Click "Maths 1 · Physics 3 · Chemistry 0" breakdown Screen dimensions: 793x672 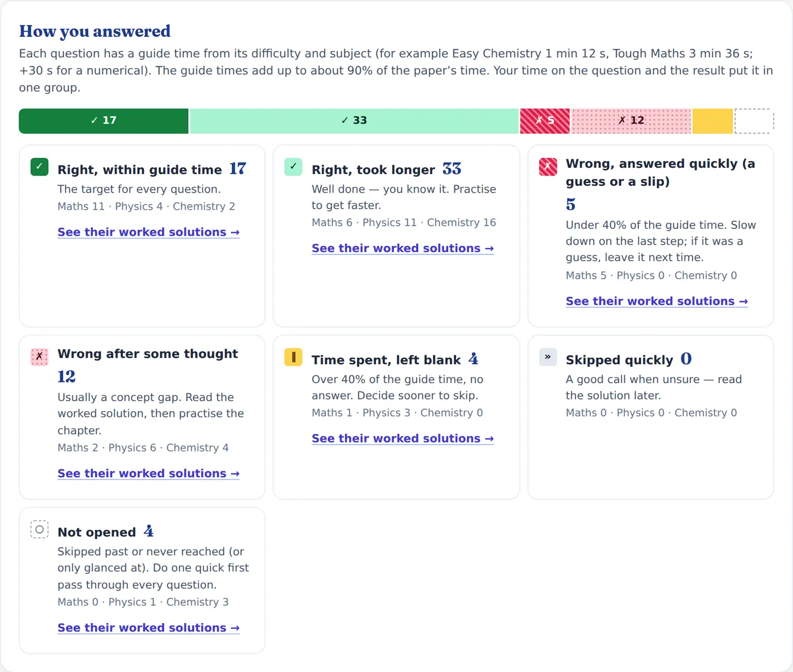click(x=397, y=413)
